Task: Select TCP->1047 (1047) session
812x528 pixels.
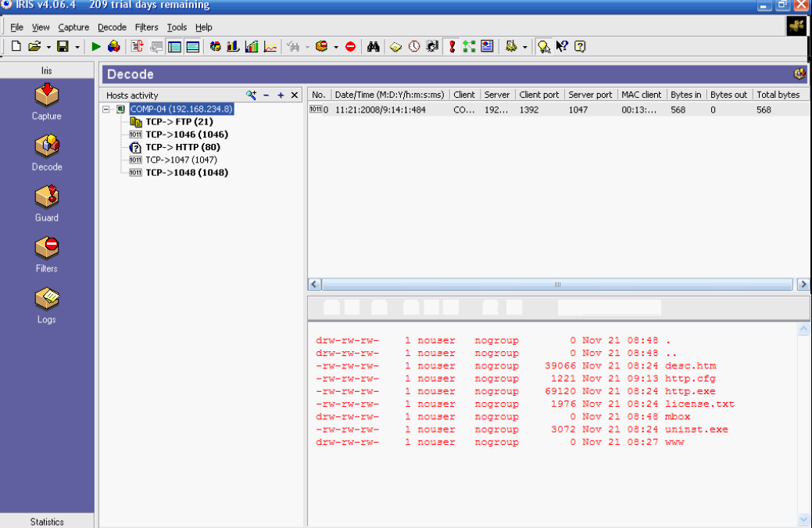Action: [181, 160]
